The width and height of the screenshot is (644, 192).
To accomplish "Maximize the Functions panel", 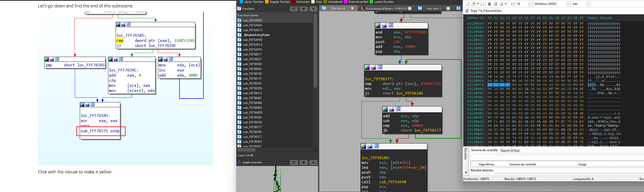I will tap(294, 9).
